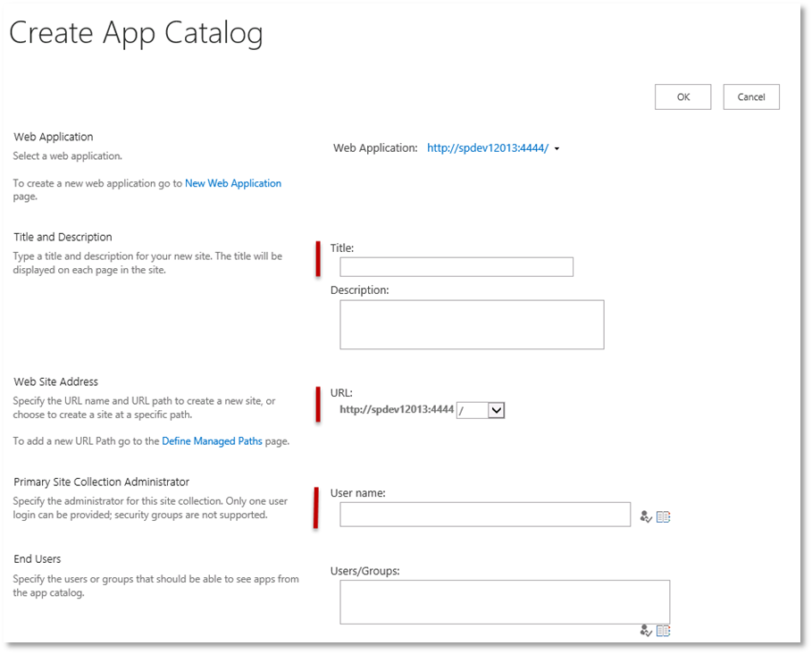Image resolution: width=812 pixels, height=654 pixels.
Task: Focus the Title text field
Action: coord(456,267)
